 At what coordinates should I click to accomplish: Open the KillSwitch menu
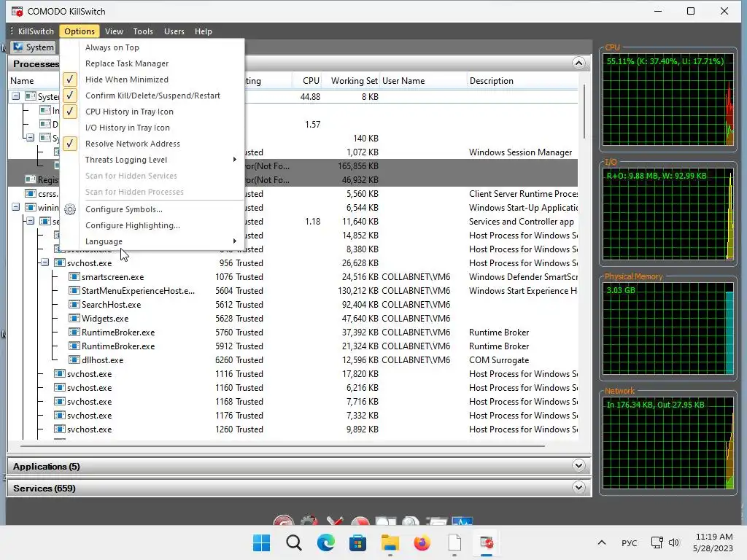point(36,31)
